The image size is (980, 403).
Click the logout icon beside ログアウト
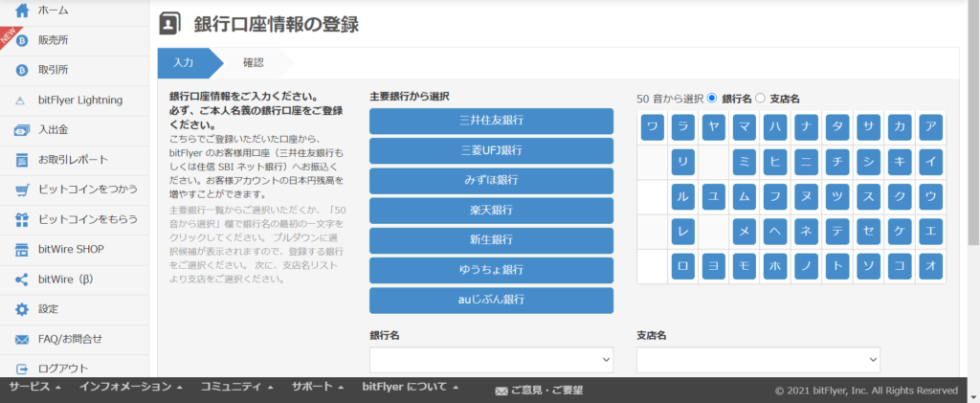point(22,369)
